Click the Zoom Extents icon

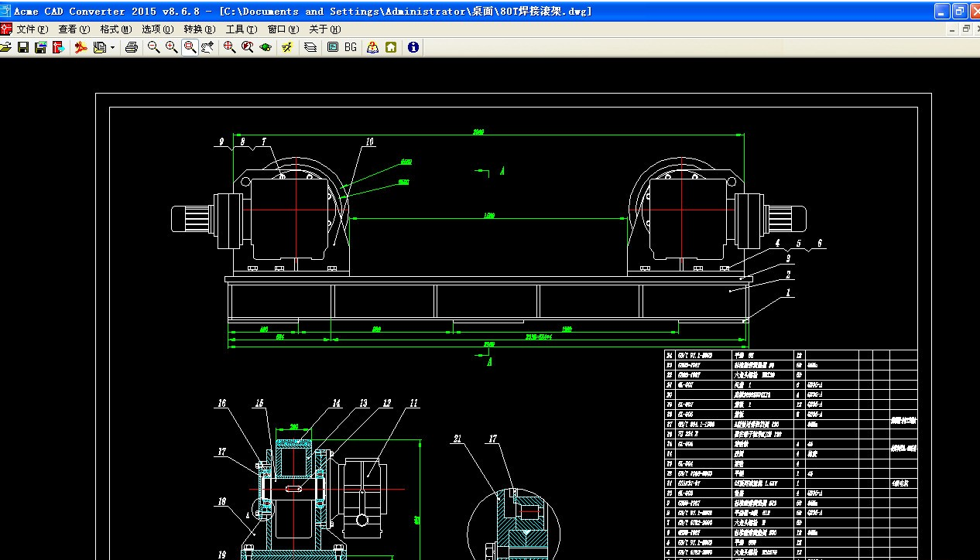[x=229, y=47]
